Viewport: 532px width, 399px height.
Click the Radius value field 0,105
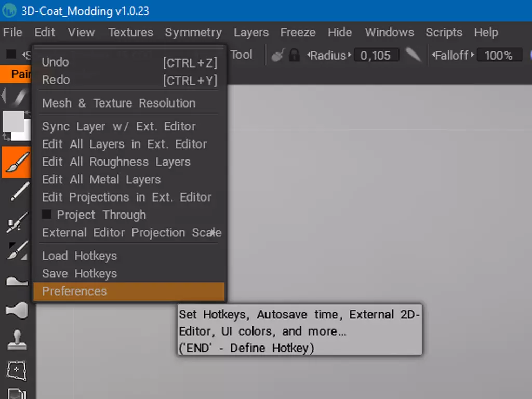tap(376, 55)
